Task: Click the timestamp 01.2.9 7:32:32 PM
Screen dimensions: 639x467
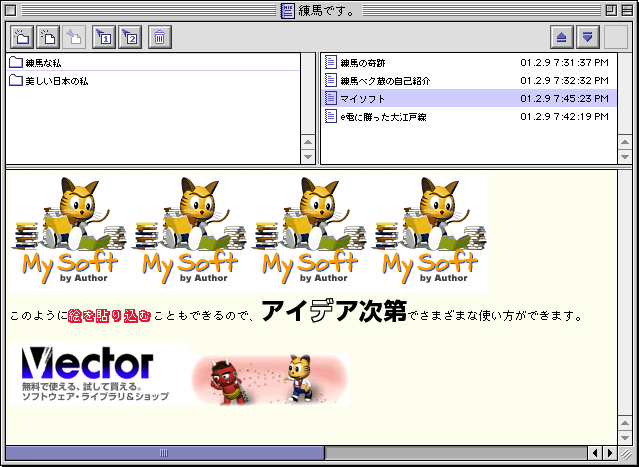Action: click(564, 81)
